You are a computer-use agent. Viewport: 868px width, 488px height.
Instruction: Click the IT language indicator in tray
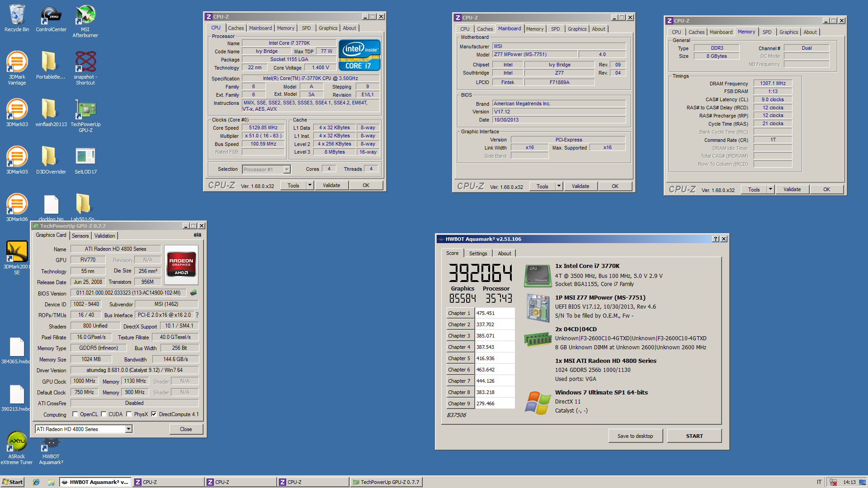click(819, 482)
